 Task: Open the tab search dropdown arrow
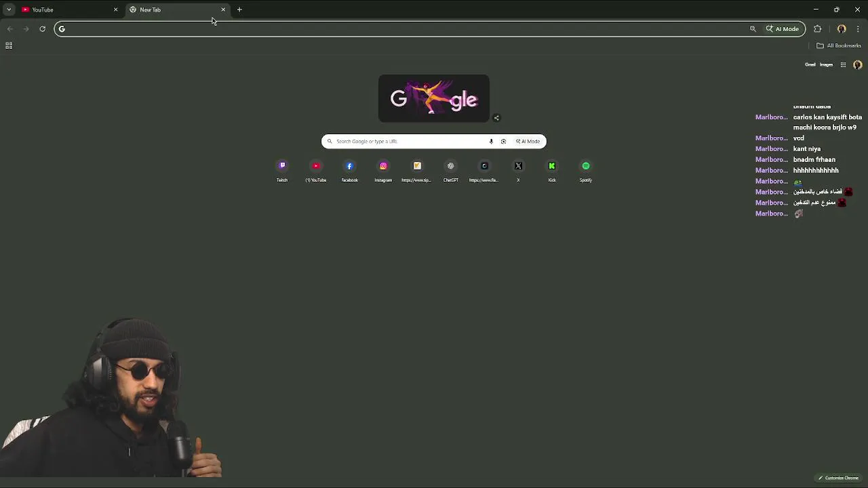pos(9,9)
